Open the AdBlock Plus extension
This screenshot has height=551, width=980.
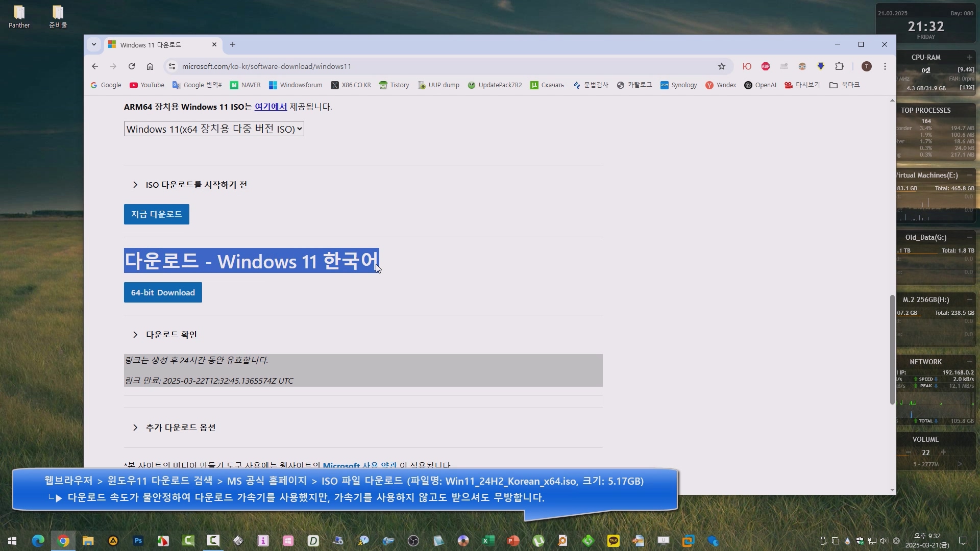766,66
